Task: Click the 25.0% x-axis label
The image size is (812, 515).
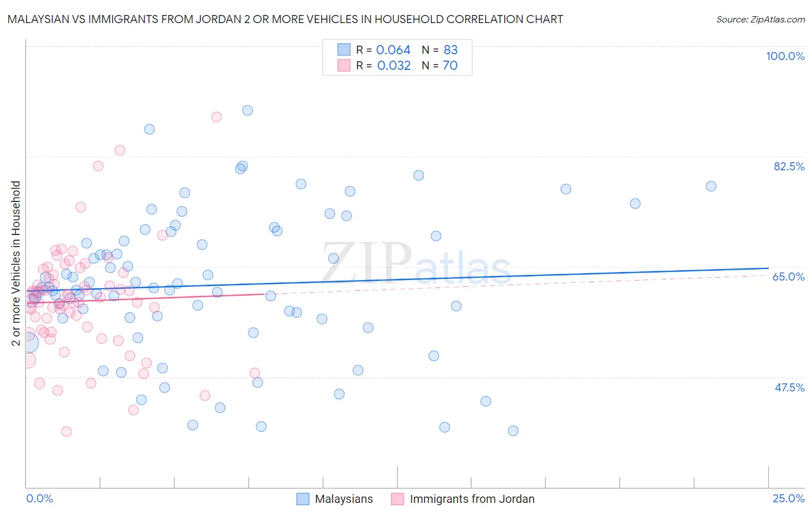Action: point(788,498)
